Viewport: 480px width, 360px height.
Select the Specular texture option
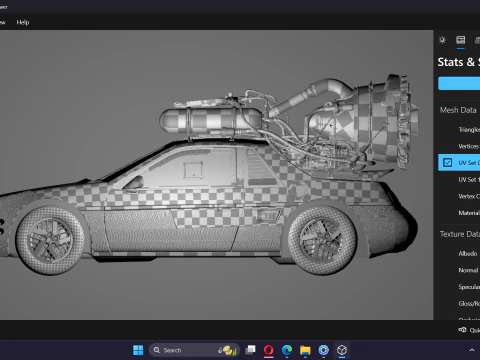[x=469, y=287]
